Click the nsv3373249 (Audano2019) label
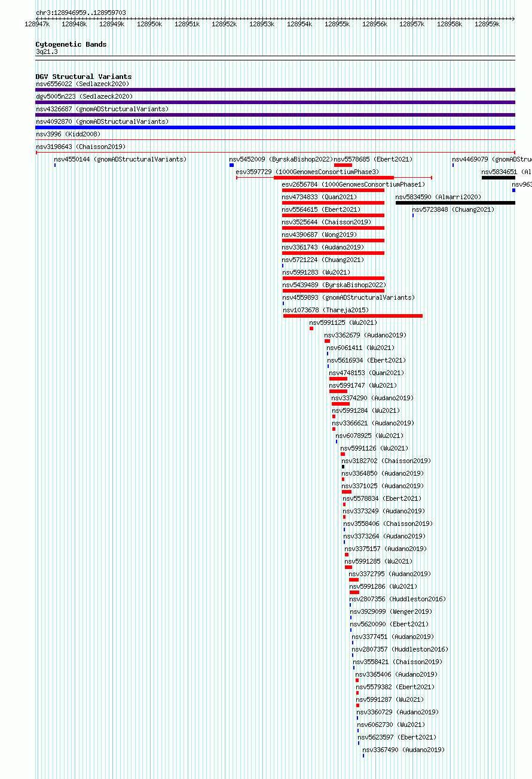 coord(384,511)
